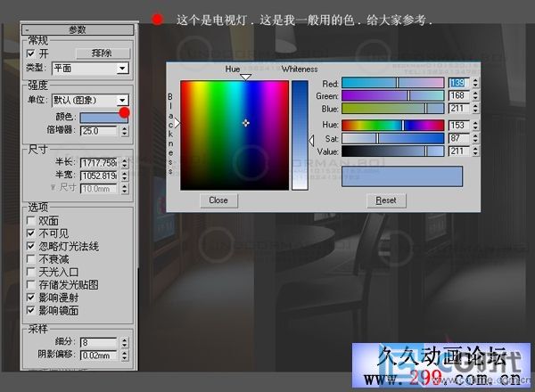Click the Blue spinner arrows

tap(475, 109)
